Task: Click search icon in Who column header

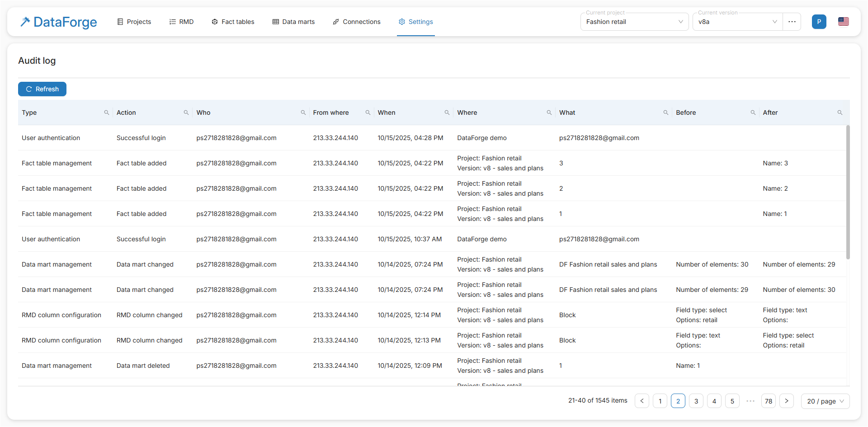Action: [x=303, y=113]
